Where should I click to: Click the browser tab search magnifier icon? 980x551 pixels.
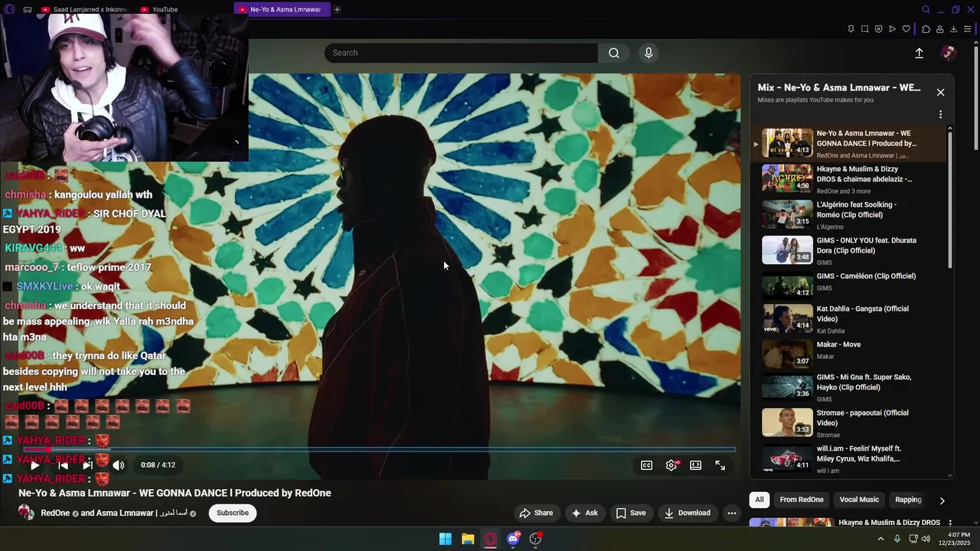coord(926,9)
